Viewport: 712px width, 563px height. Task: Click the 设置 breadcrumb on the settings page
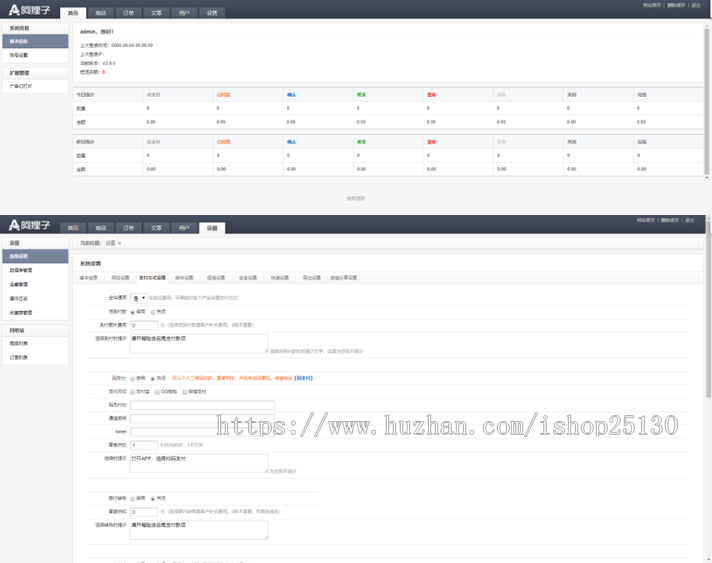[110, 243]
